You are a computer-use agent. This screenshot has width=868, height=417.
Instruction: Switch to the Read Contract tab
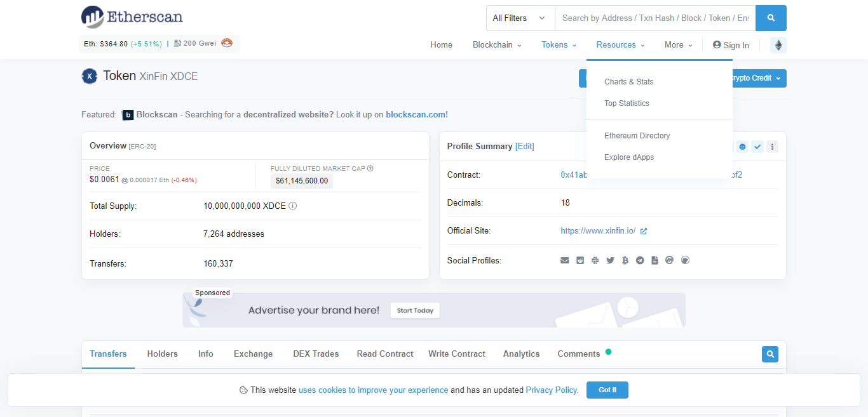coord(385,354)
